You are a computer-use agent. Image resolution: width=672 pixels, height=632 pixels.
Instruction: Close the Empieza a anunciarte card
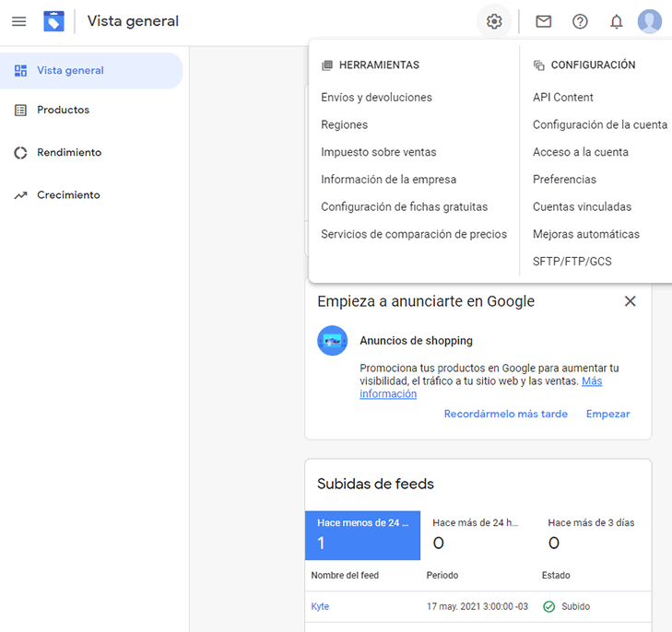point(630,301)
